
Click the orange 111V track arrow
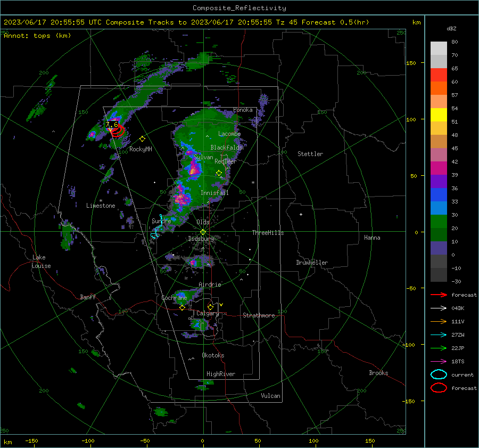point(439,321)
